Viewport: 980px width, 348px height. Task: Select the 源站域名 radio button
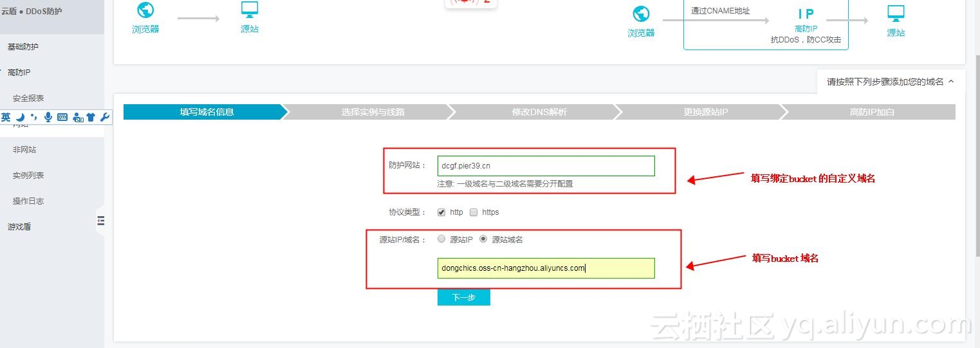point(483,239)
